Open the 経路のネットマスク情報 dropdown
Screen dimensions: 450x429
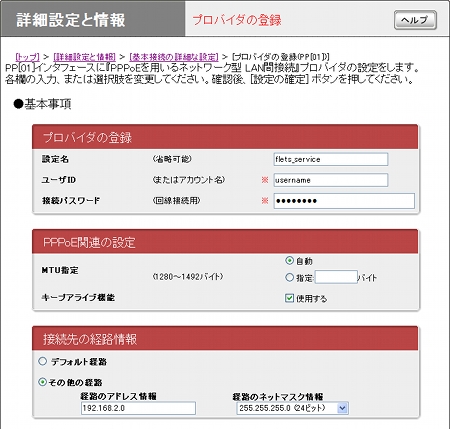(292, 408)
